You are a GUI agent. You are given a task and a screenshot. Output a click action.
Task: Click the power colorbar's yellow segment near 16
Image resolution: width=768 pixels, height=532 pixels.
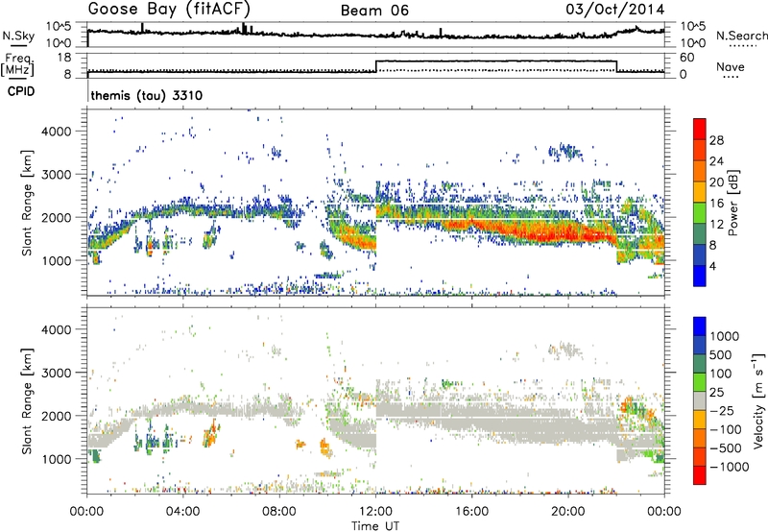(x=700, y=191)
